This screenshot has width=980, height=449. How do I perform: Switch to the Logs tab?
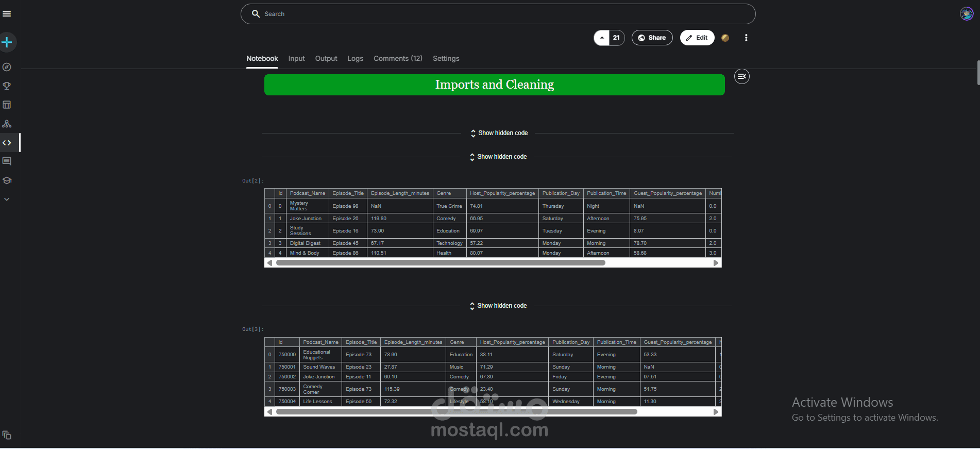(x=355, y=58)
